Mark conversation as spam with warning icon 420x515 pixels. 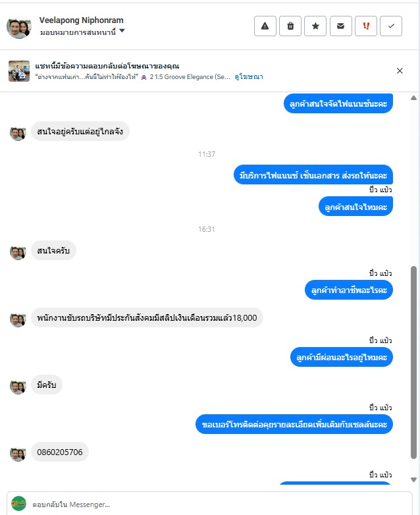pyautogui.click(x=265, y=26)
